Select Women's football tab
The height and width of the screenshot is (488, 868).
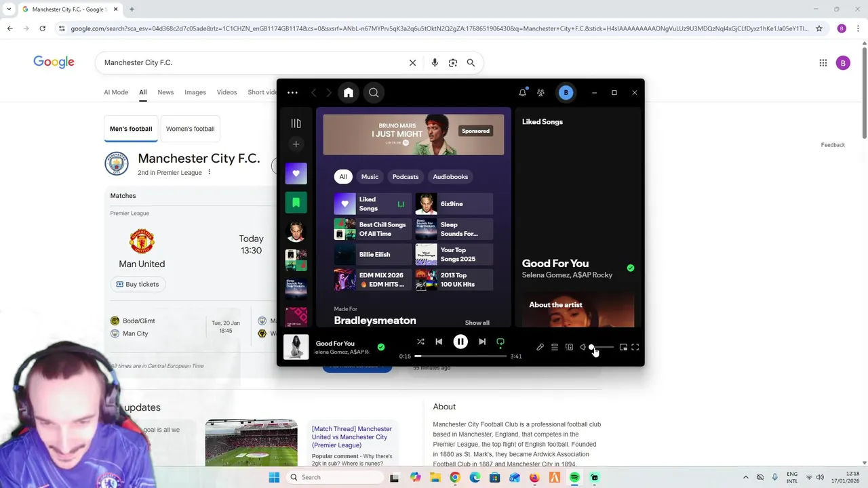(x=190, y=129)
